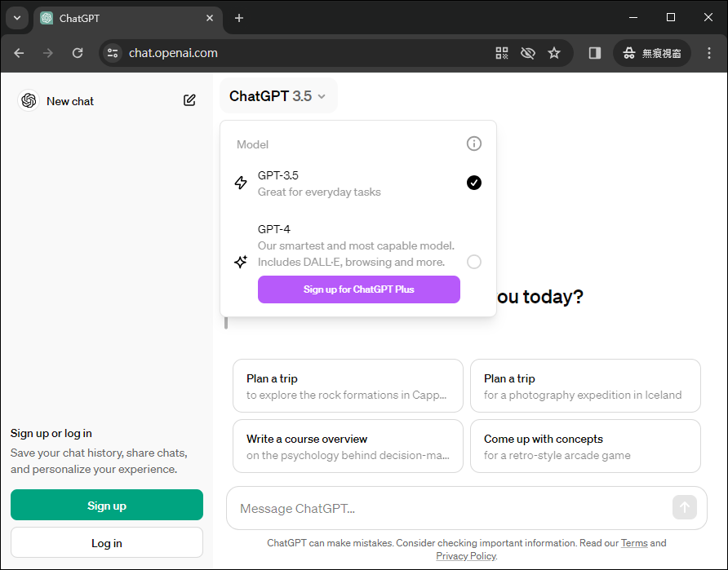Select Plan a trip Cappadocia suggestion
728x570 pixels.
348,386
